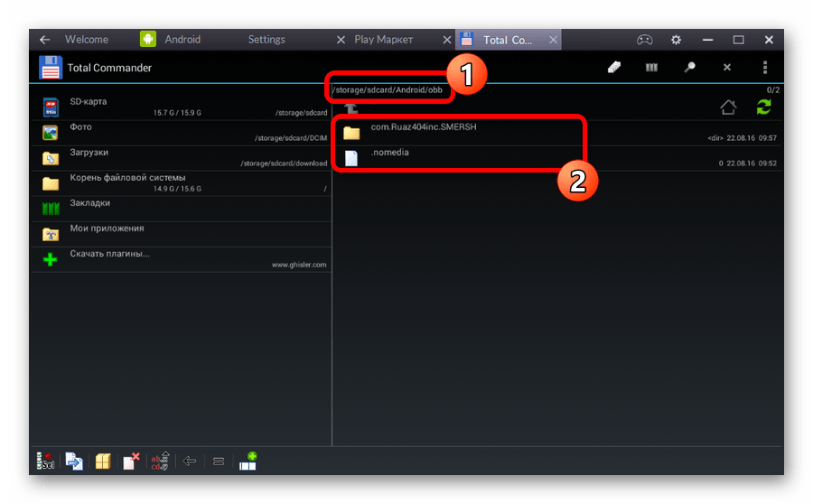Click the green Android robot icon
The image size is (813, 504).
click(148, 39)
